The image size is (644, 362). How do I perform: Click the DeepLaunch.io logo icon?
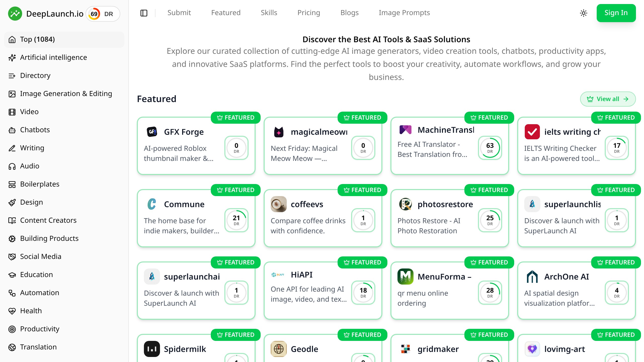click(15, 14)
